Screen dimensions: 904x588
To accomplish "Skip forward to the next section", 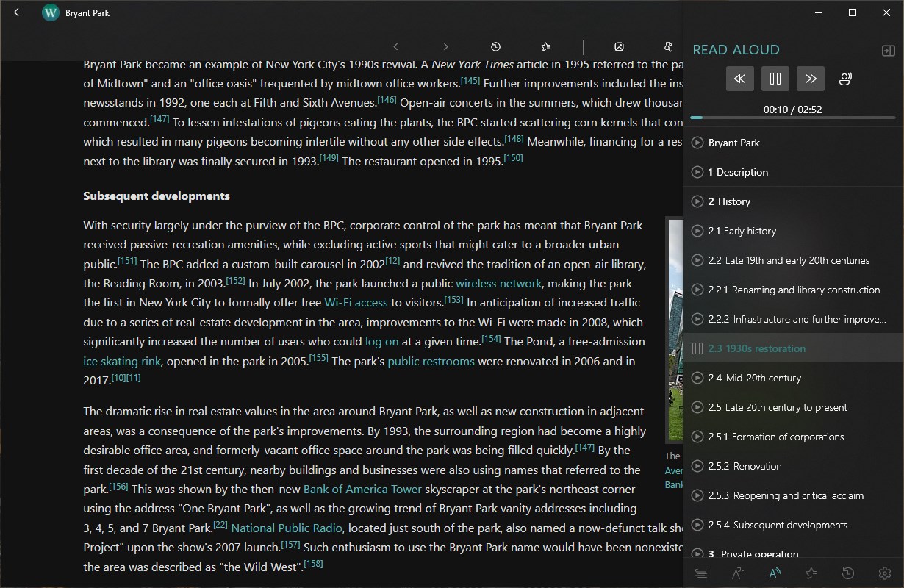I will coord(811,79).
